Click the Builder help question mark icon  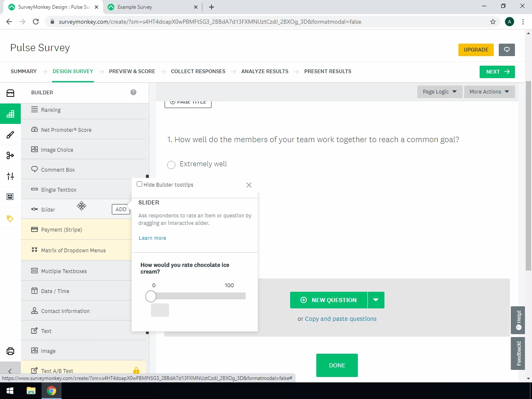click(133, 92)
